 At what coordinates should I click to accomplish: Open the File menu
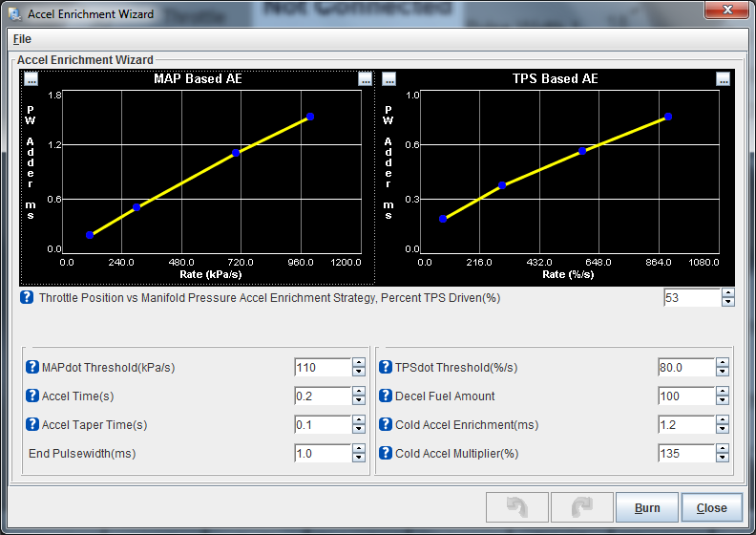click(x=22, y=39)
